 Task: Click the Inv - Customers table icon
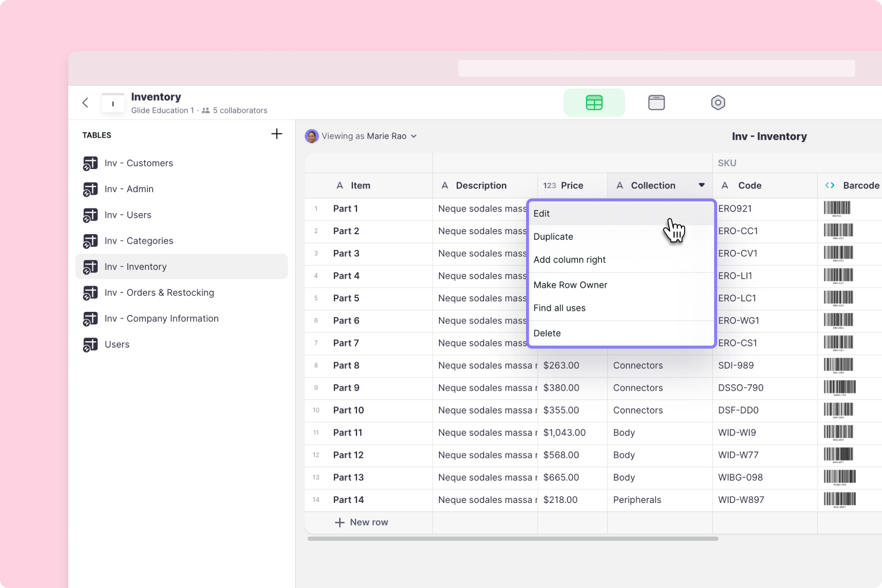point(90,163)
